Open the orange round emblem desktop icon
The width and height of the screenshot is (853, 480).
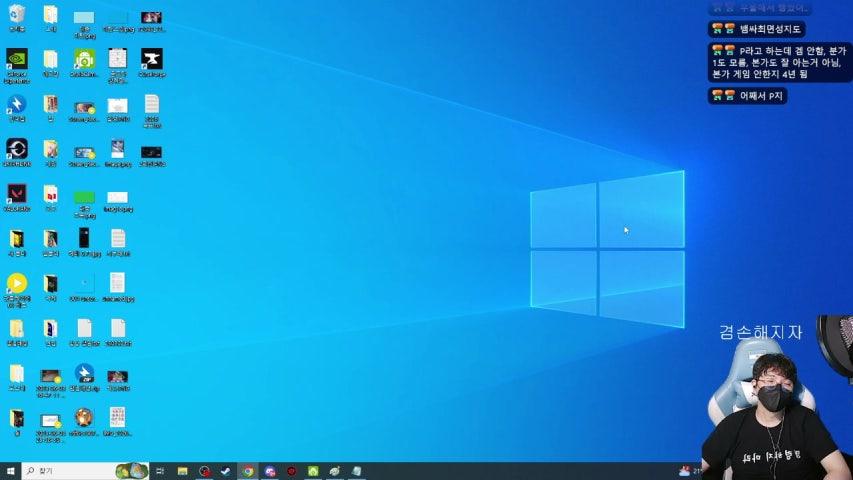coord(84,422)
